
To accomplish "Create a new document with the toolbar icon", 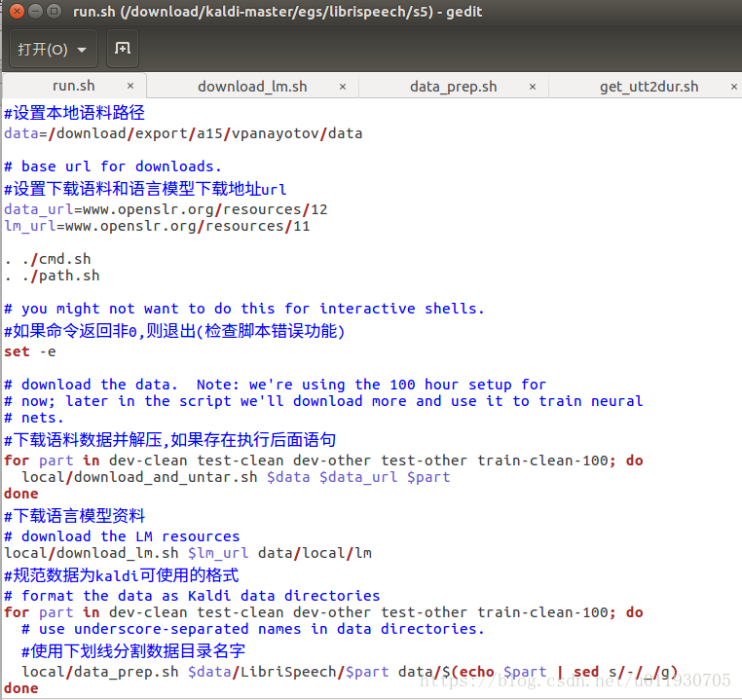I will point(123,49).
